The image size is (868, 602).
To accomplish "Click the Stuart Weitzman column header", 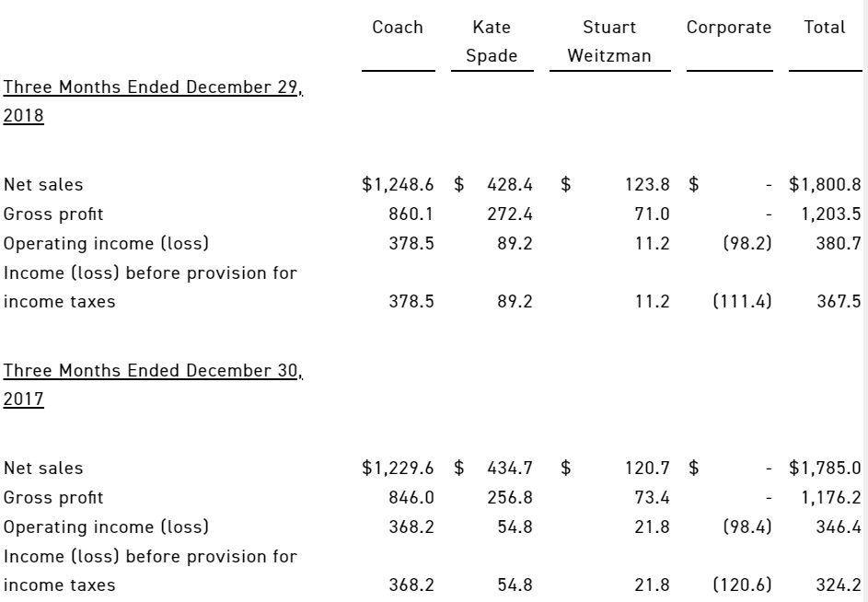I will 609,41.
